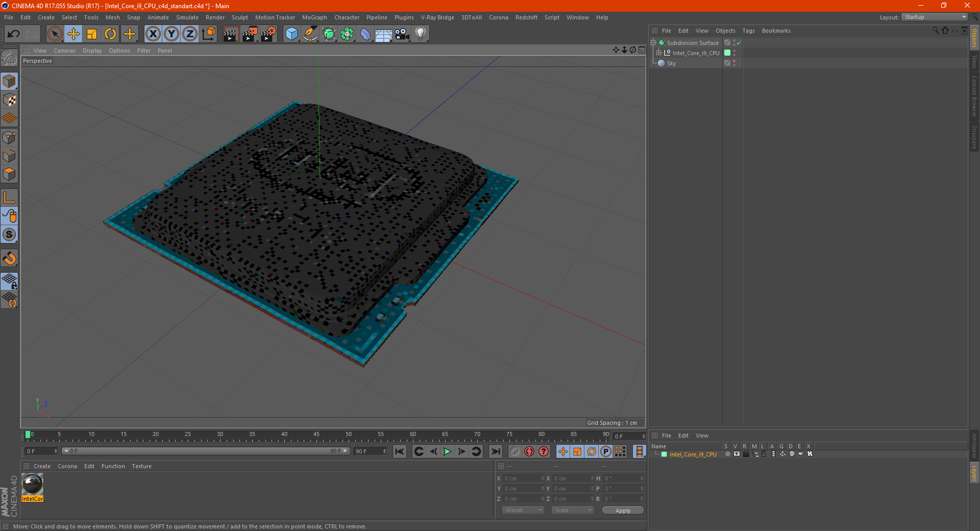
Task: Toggle Intel_Core_i9_CPU editor visibility dot
Action: pos(734,51)
